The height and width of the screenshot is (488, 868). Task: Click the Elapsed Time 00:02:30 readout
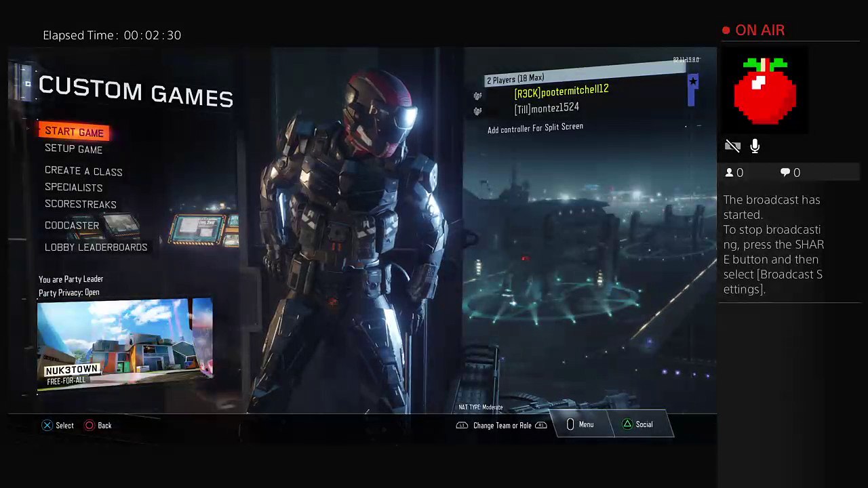coord(112,35)
